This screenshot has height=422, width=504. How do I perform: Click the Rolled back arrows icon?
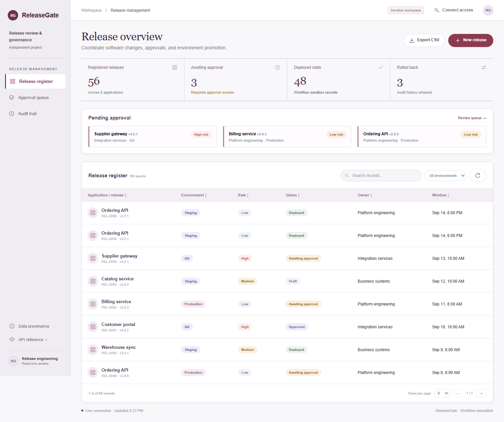484,67
